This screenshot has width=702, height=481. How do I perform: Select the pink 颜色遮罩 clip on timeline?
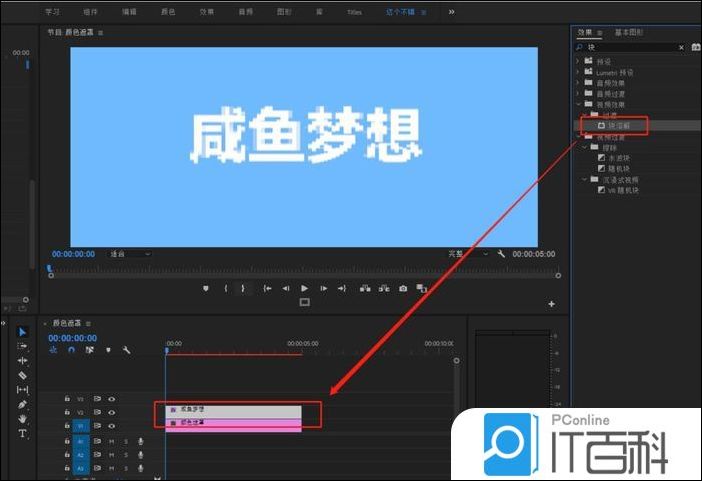234,424
